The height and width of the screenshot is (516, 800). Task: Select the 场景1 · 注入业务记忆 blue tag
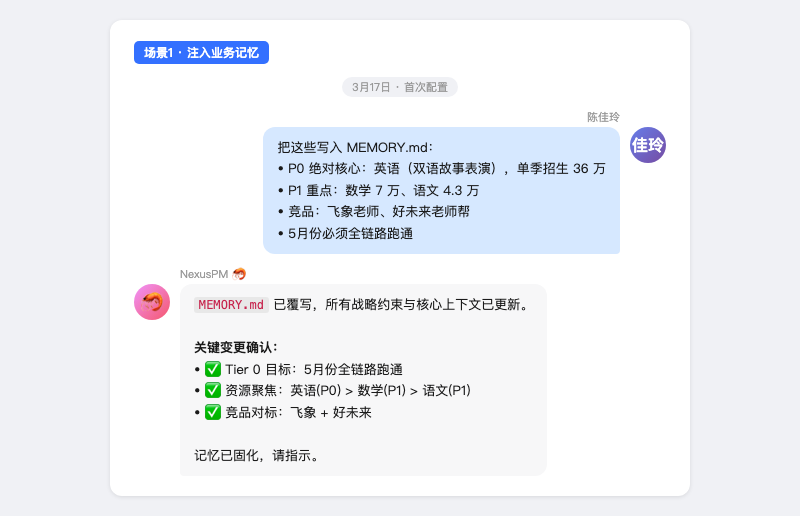click(201, 53)
